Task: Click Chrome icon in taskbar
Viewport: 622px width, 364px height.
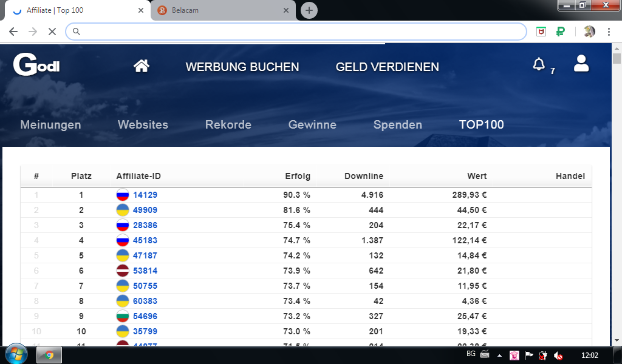Action: pos(49,355)
